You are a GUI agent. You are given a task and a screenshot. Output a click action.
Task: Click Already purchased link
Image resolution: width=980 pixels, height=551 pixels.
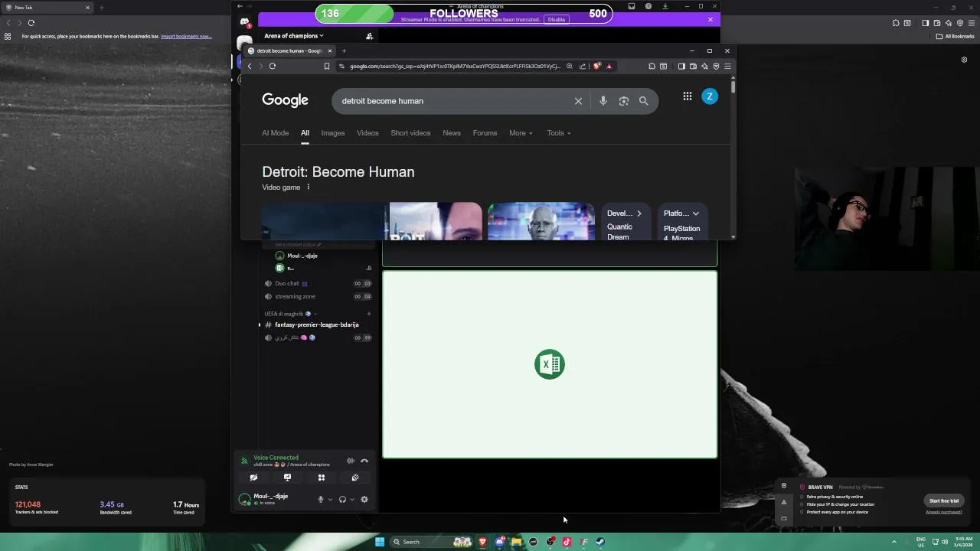944,512
